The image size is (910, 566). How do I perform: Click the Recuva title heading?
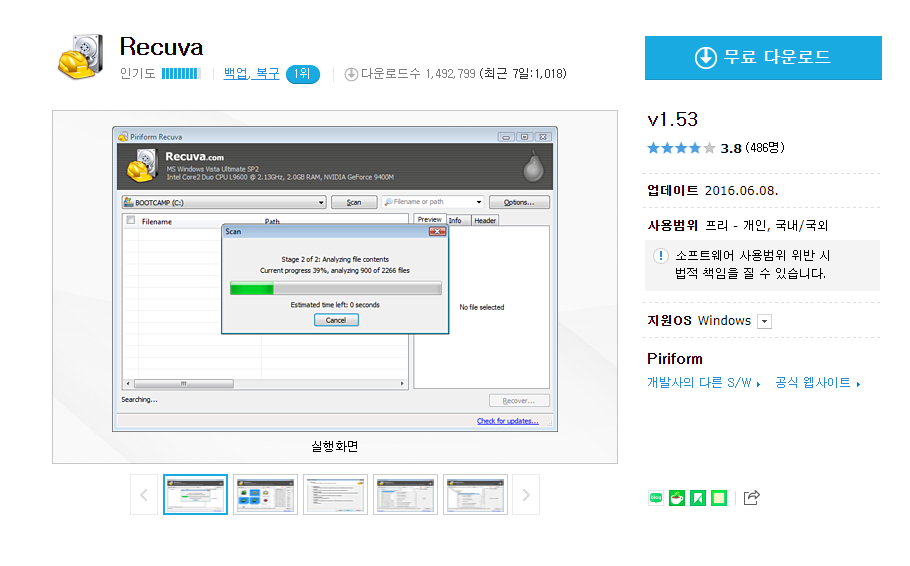[161, 46]
